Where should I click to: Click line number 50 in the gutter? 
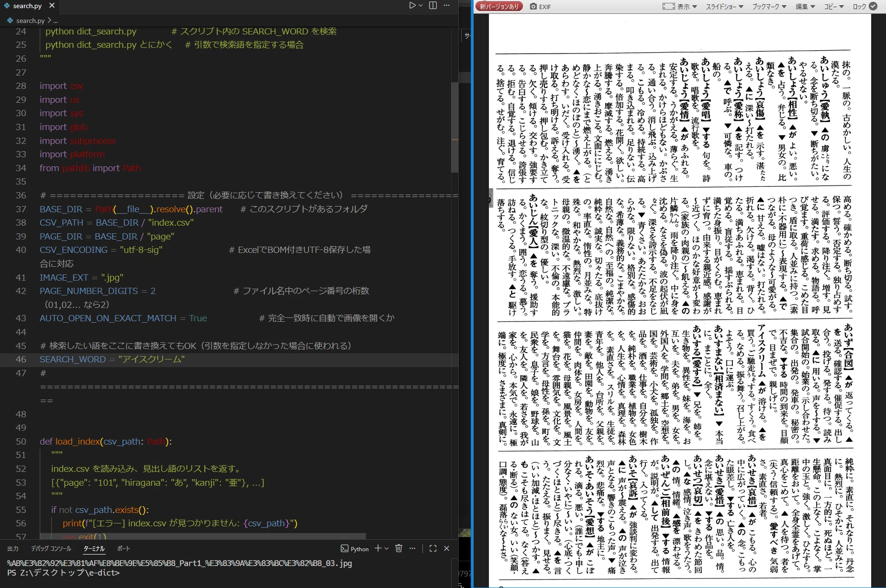(x=21, y=441)
